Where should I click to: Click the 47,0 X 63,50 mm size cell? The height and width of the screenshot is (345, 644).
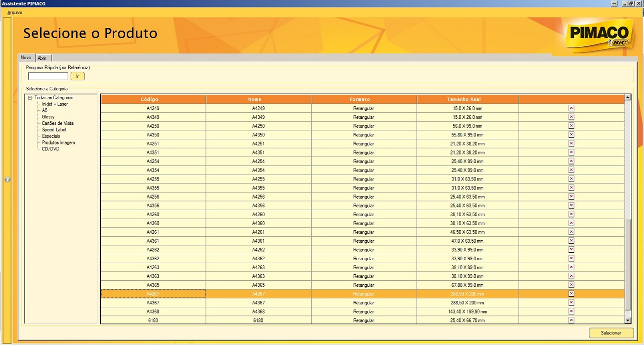click(468, 241)
